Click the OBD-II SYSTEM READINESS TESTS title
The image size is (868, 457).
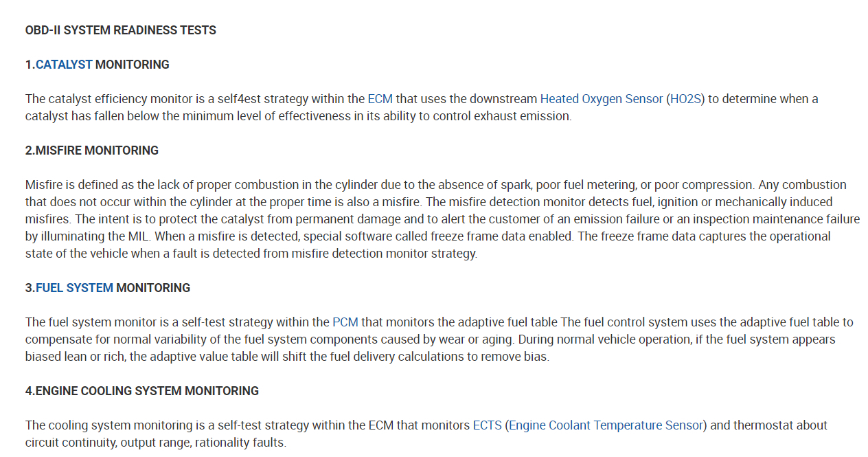[121, 30]
